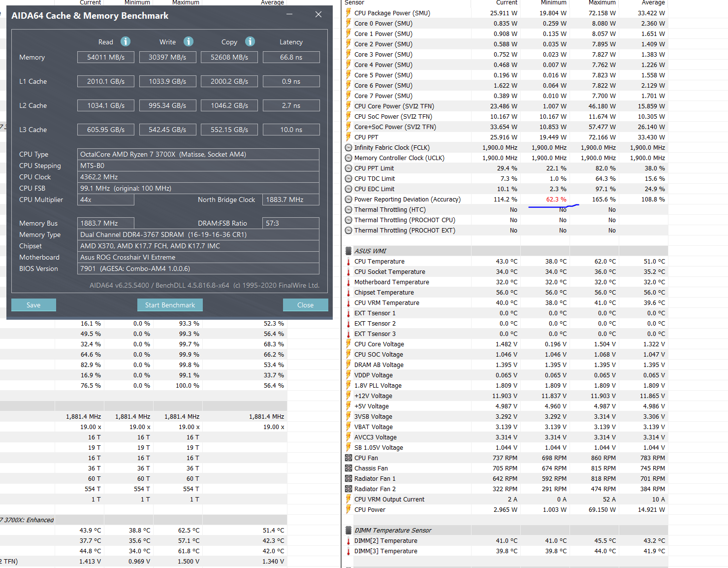Click the Chipset Temperature thermometer icon

(348, 292)
